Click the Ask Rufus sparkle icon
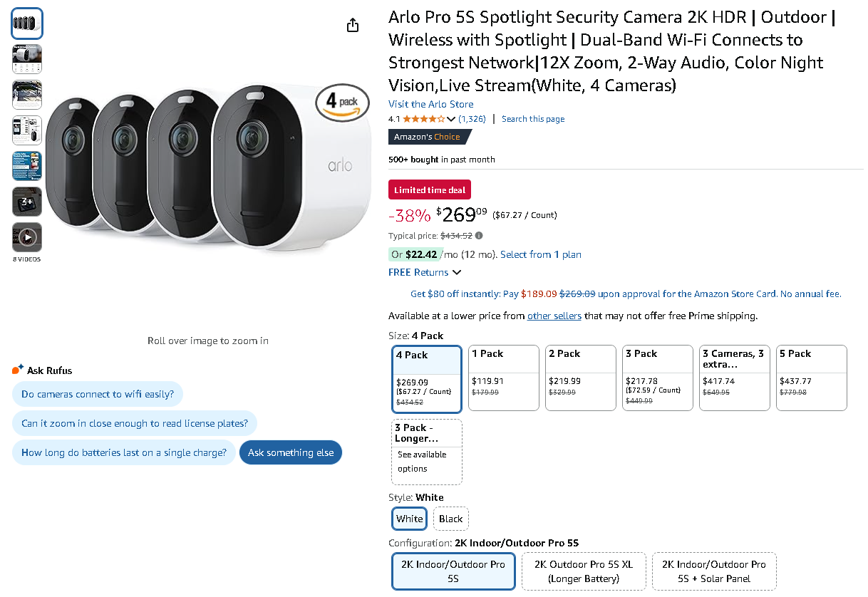 [x=19, y=370]
